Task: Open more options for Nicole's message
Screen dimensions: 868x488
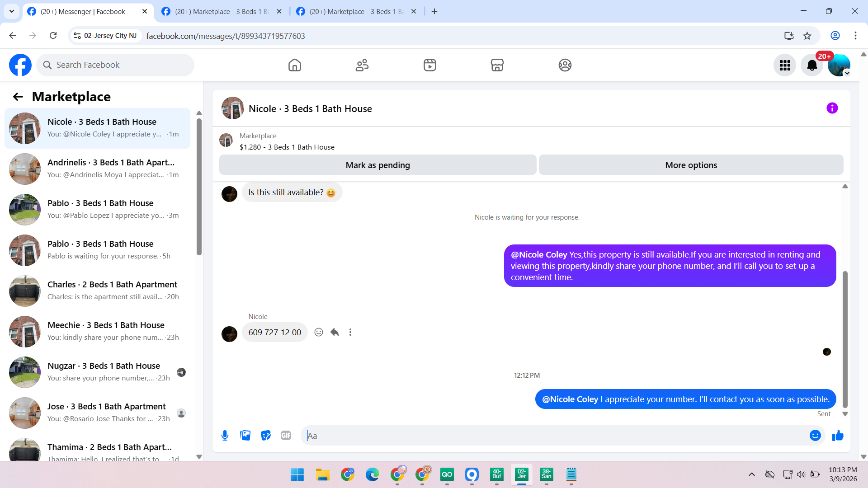Action: click(x=350, y=332)
